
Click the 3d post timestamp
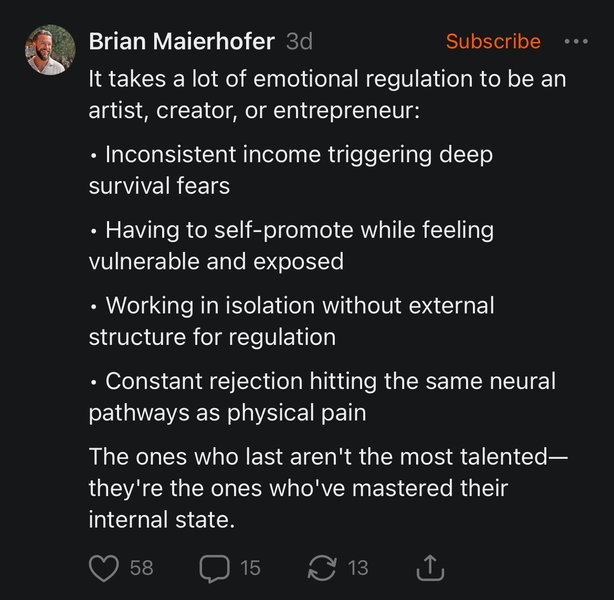(x=299, y=41)
